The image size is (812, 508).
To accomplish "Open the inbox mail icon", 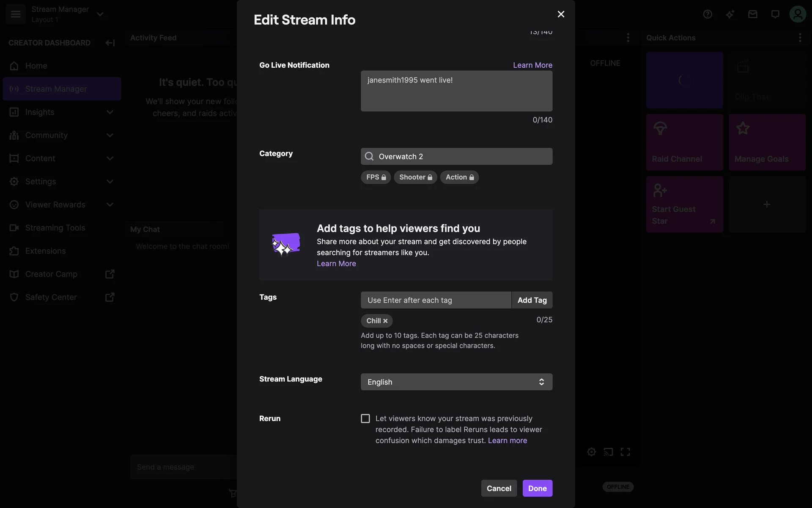I will (x=752, y=14).
